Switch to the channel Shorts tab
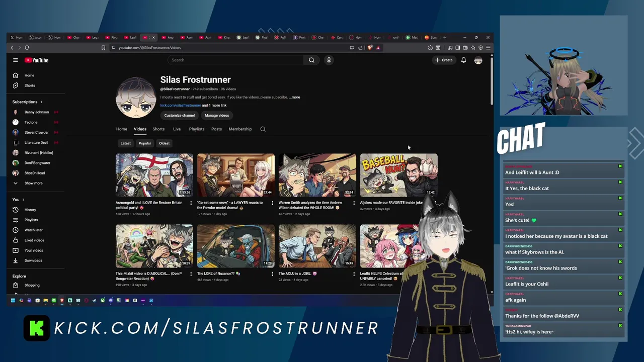Viewport: 644px width, 362px height. pyautogui.click(x=158, y=129)
